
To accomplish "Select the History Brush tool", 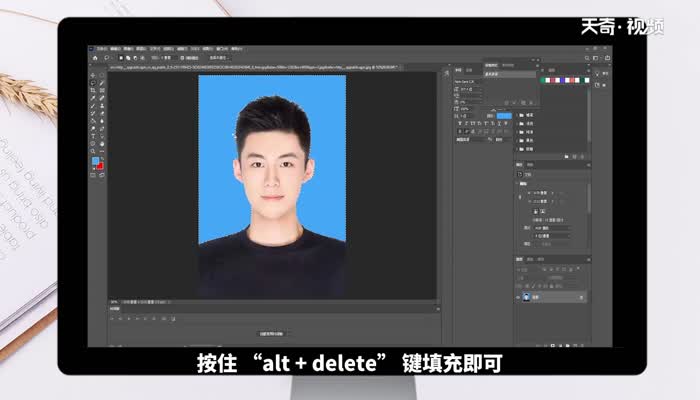I will pyautogui.click(x=93, y=113).
